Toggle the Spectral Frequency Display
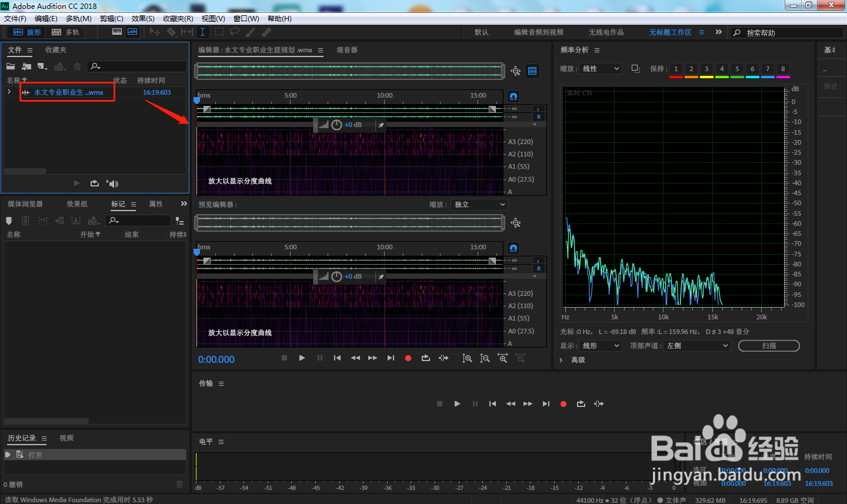Image resolution: width=847 pixels, height=504 pixels. pos(117,32)
